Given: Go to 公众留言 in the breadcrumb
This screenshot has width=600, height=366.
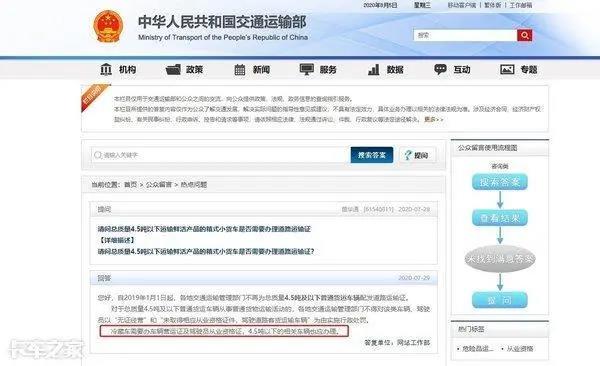Looking at the screenshot, I should (159, 185).
